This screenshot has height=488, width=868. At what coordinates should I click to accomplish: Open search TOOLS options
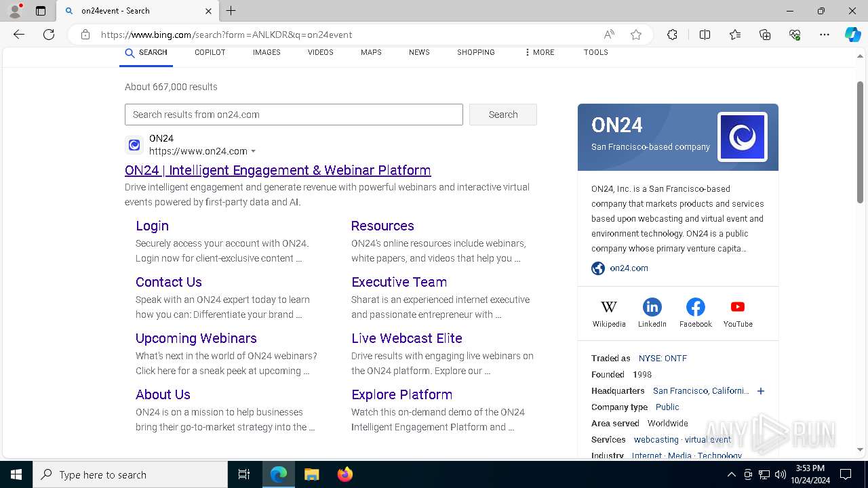tap(596, 52)
